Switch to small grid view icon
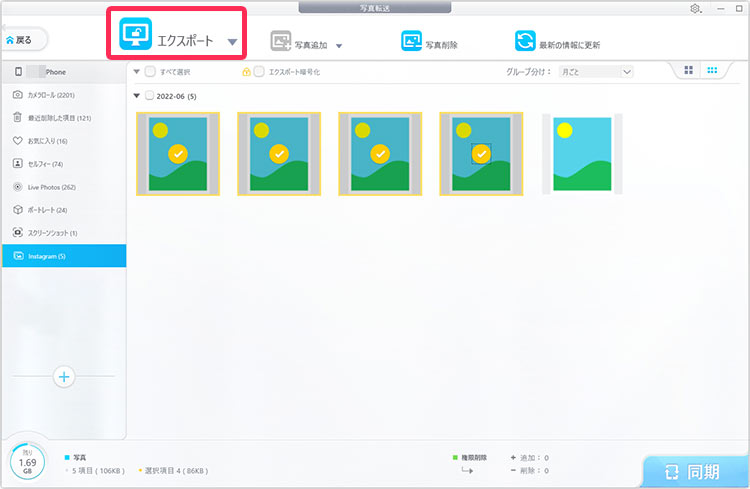 712,71
